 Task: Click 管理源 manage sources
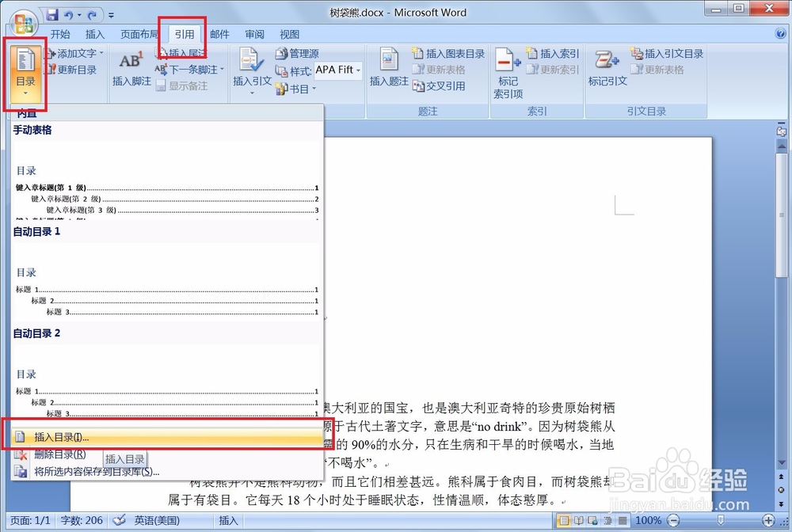click(x=297, y=54)
